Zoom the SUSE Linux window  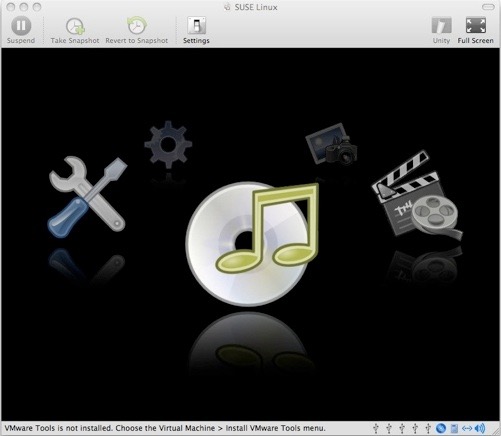[37, 7]
